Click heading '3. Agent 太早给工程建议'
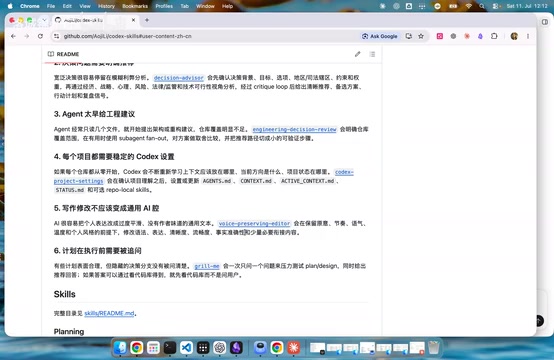 [x=94, y=114]
